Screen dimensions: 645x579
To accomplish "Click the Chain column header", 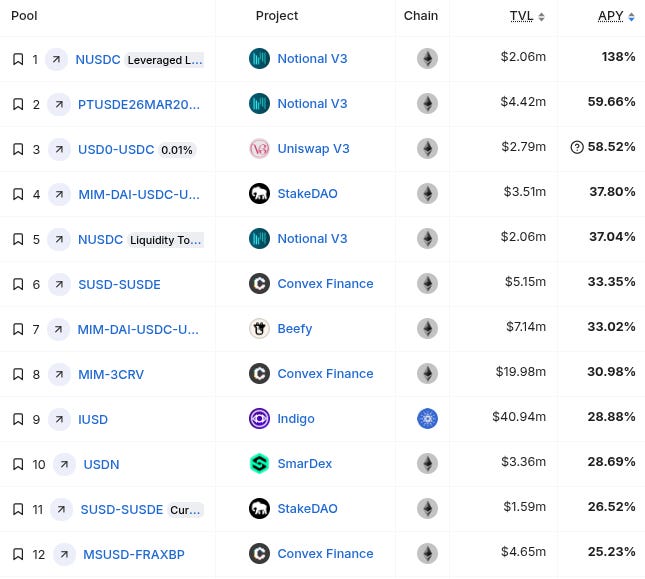I will [421, 16].
